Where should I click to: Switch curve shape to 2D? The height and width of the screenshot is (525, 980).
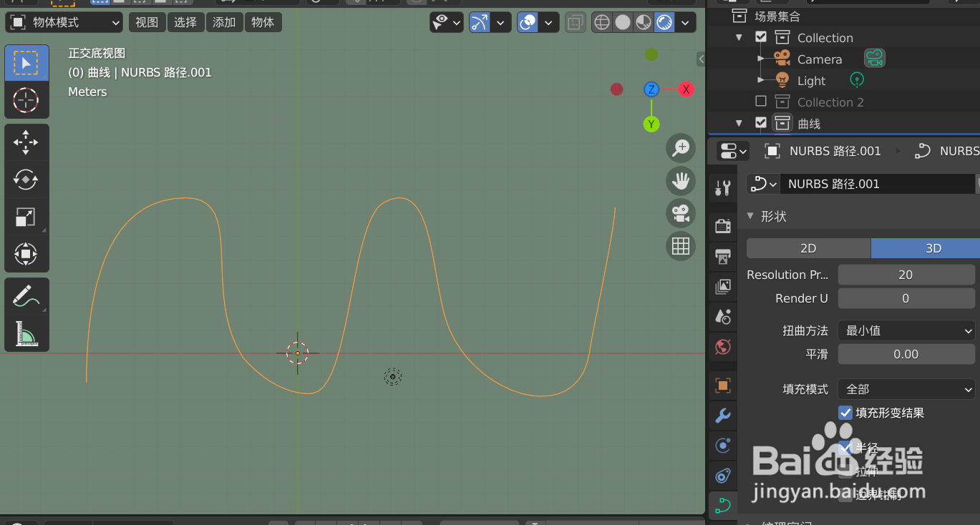pyautogui.click(x=808, y=248)
